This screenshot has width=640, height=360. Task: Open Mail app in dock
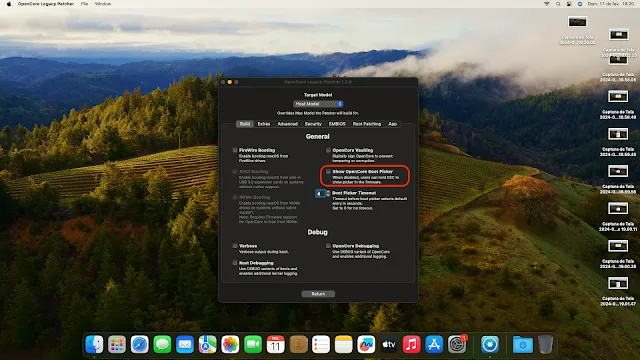point(185,344)
